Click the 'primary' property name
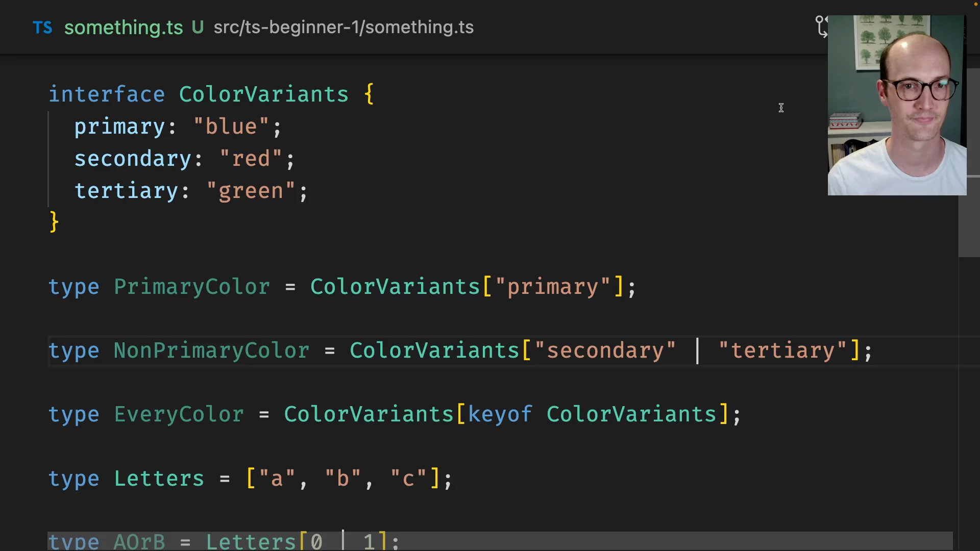The image size is (980, 551). tap(119, 127)
